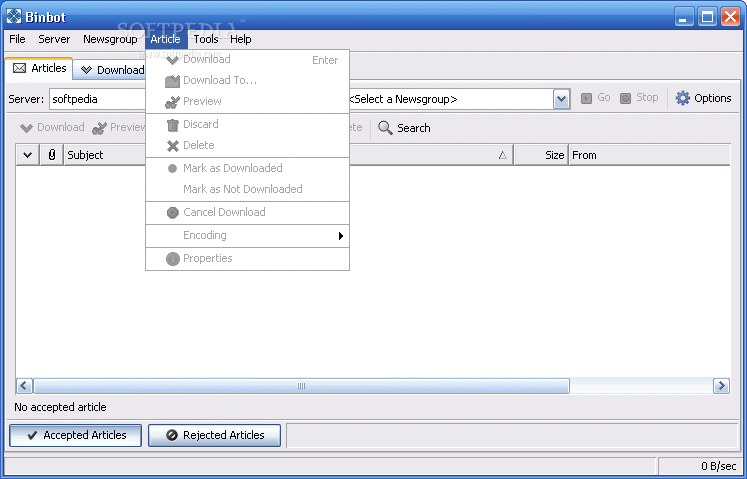Open the Tools menu
This screenshot has width=747, height=479.
[205, 39]
